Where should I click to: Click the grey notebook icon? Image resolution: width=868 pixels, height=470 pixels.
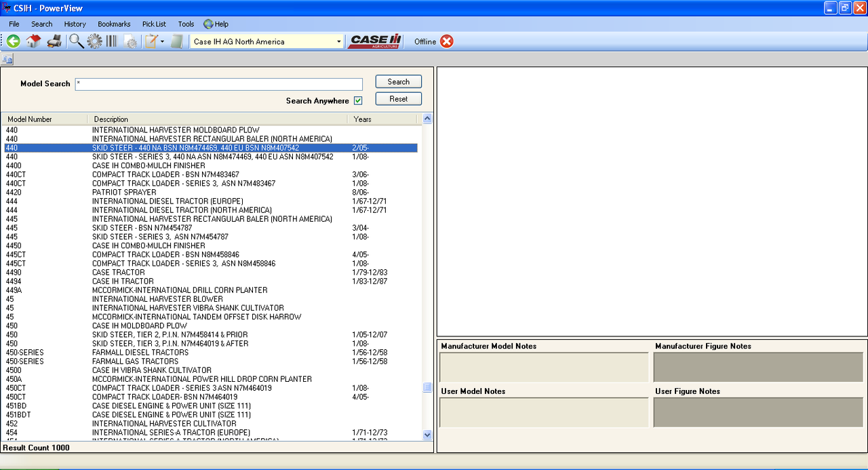[x=177, y=41]
